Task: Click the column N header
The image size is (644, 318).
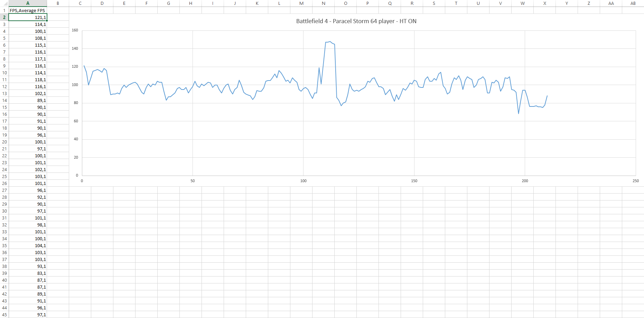Action: (323, 3)
